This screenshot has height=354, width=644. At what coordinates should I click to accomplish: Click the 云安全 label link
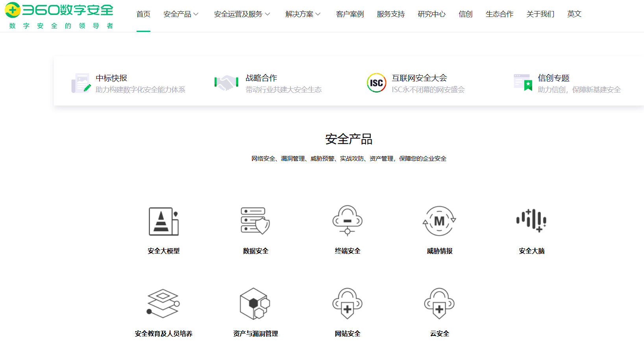(x=439, y=334)
